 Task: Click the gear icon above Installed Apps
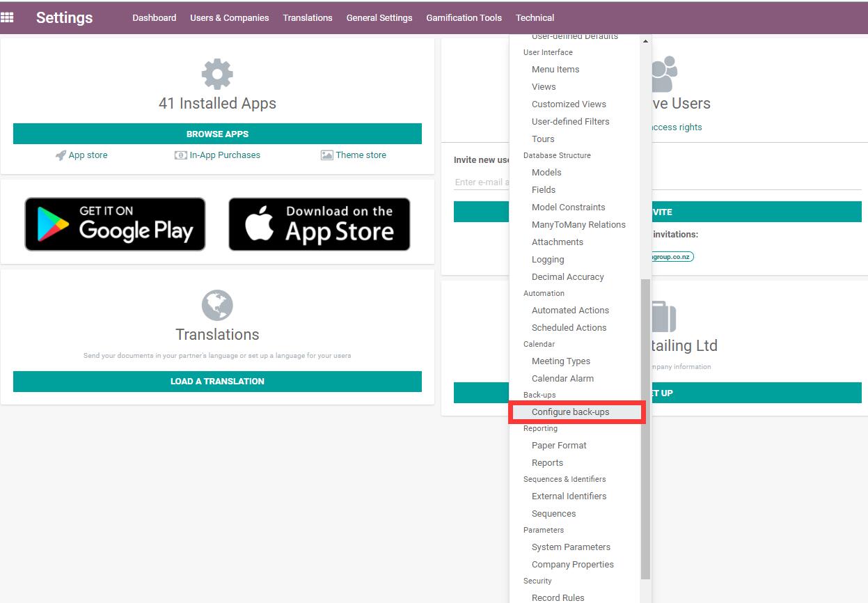pos(217,74)
